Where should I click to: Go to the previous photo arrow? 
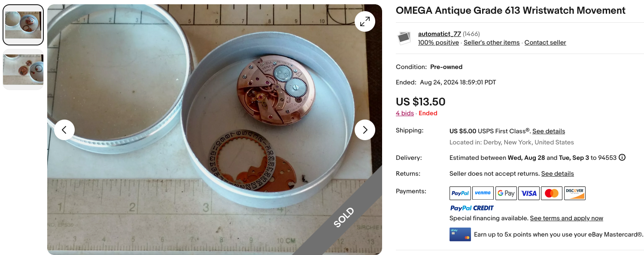64,130
